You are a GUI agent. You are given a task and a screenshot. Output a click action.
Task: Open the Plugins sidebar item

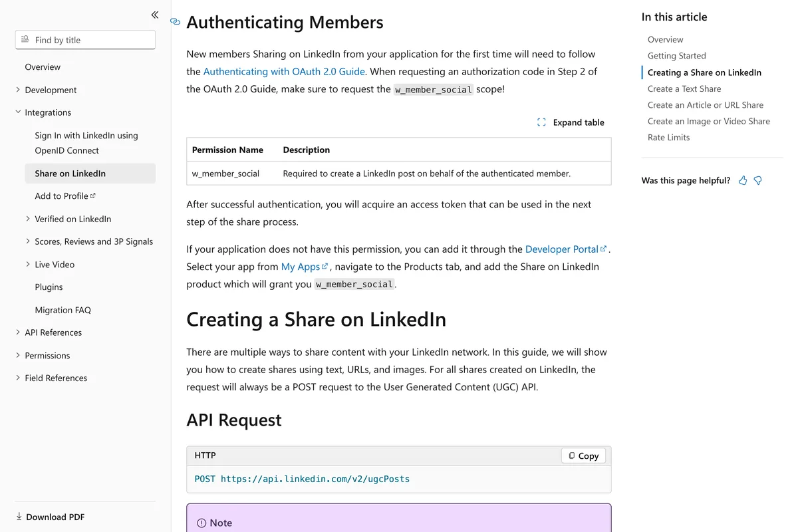coord(49,287)
